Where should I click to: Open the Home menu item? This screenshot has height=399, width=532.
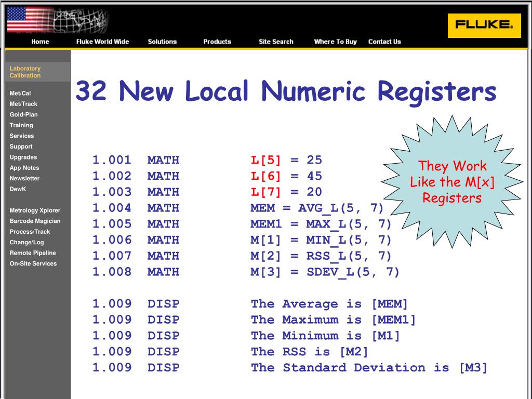click(40, 42)
